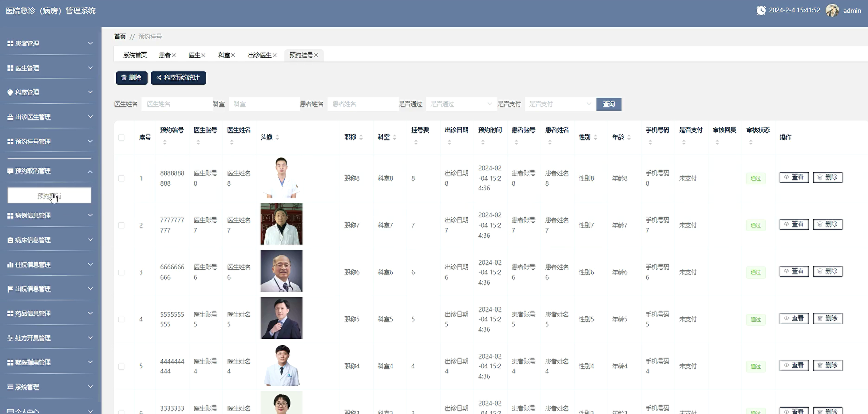Click the 出诊医生管理 briefcase icon
The height and width of the screenshot is (414, 868).
point(10,117)
